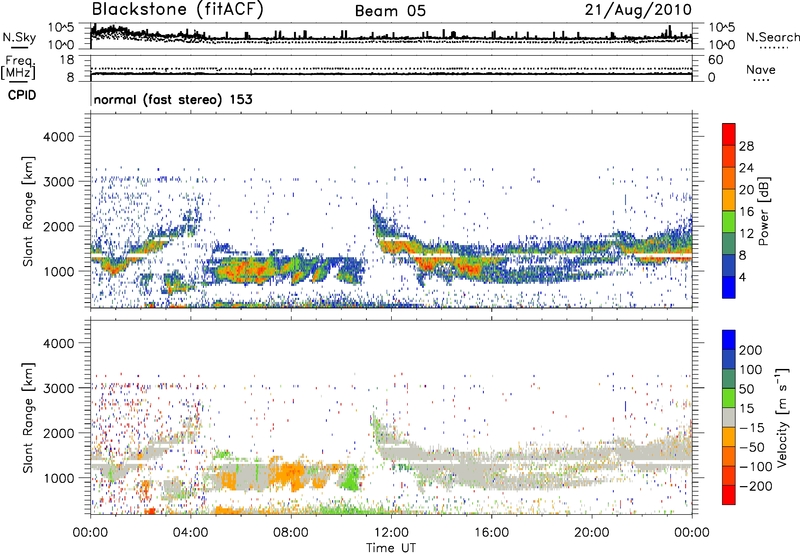Pick the Power colorbar segment between 24 and 28

(729, 157)
